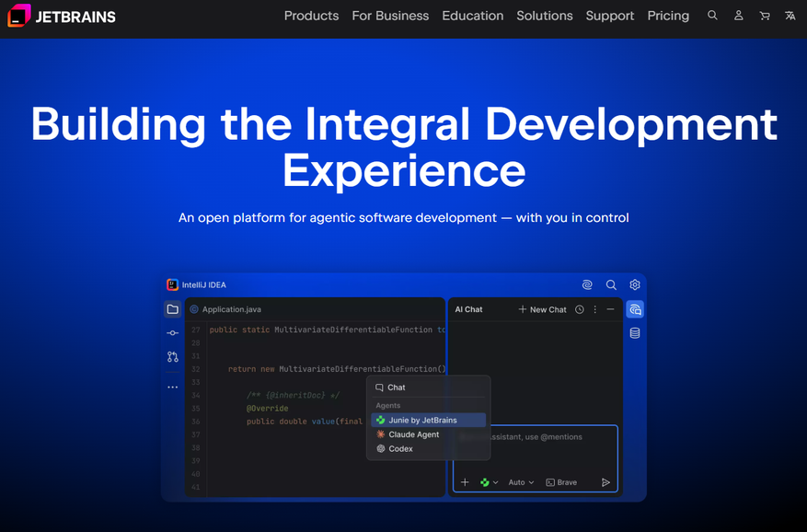
Task: Click the IntelliJ IDEA logo icon
Action: [x=172, y=284]
